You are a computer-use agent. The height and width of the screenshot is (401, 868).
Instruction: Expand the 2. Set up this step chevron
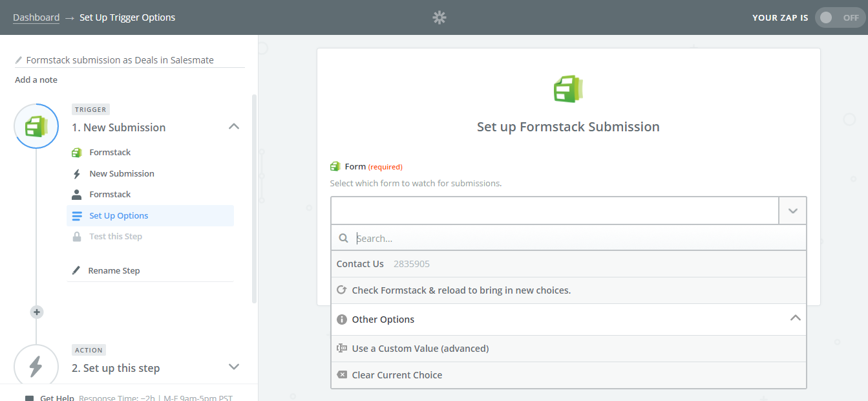(235, 367)
